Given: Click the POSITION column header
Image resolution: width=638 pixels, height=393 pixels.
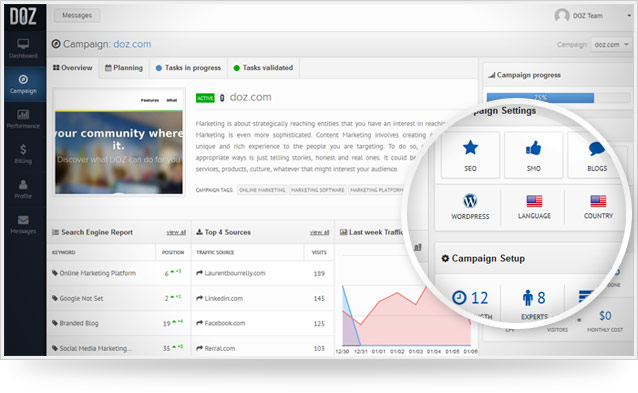Looking at the screenshot, I should (173, 252).
